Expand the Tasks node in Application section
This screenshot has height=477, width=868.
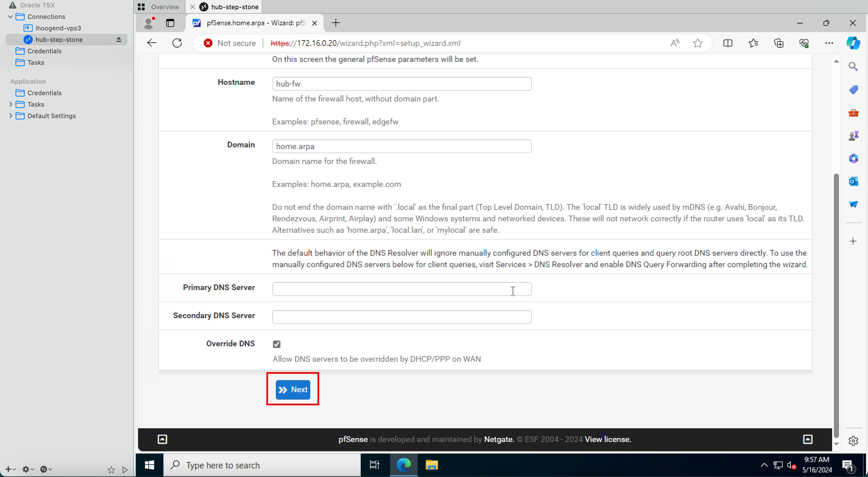pyautogui.click(x=11, y=104)
